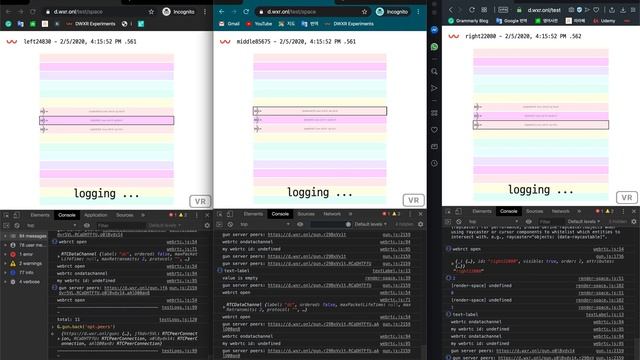Open search from the right browser sidebar
Viewport: 640px width, 360px height.
pyautogui.click(x=434, y=71)
